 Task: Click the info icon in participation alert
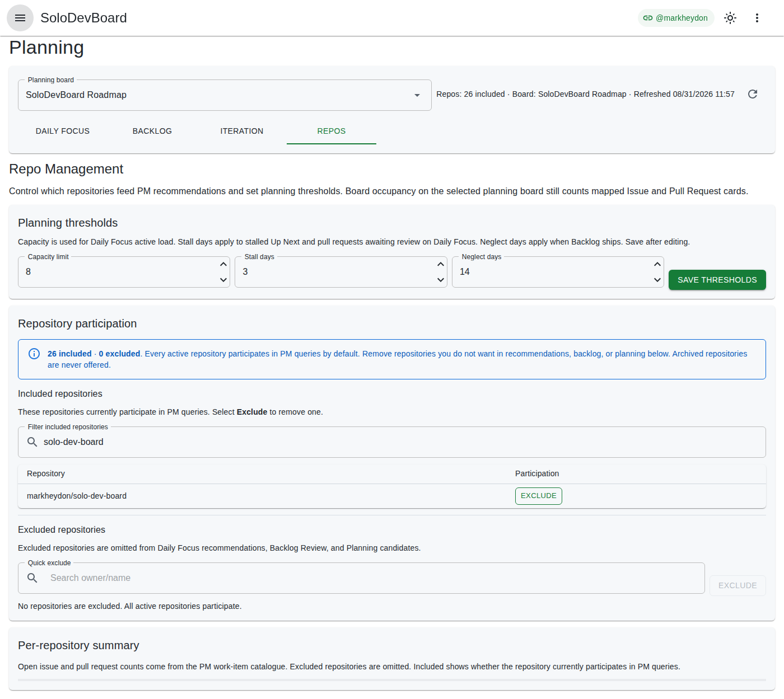coord(34,354)
